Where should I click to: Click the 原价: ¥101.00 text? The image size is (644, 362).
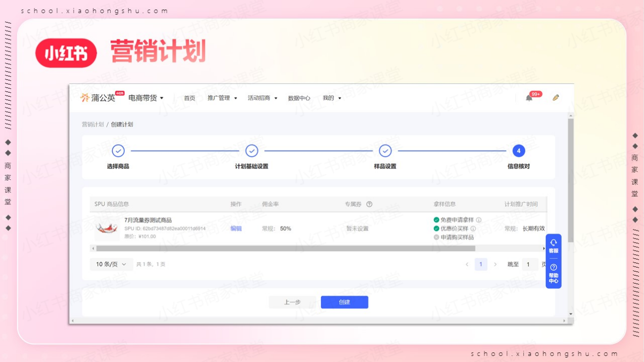pyautogui.click(x=140, y=236)
